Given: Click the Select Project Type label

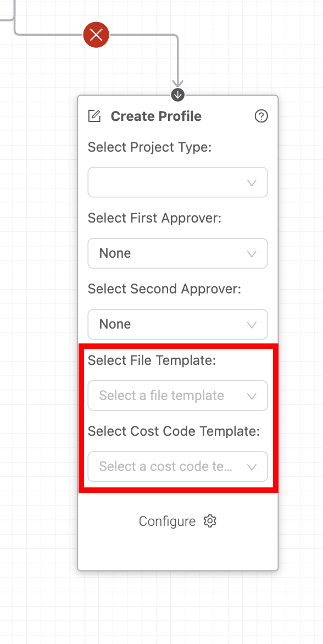Looking at the screenshot, I should (x=149, y=147).
